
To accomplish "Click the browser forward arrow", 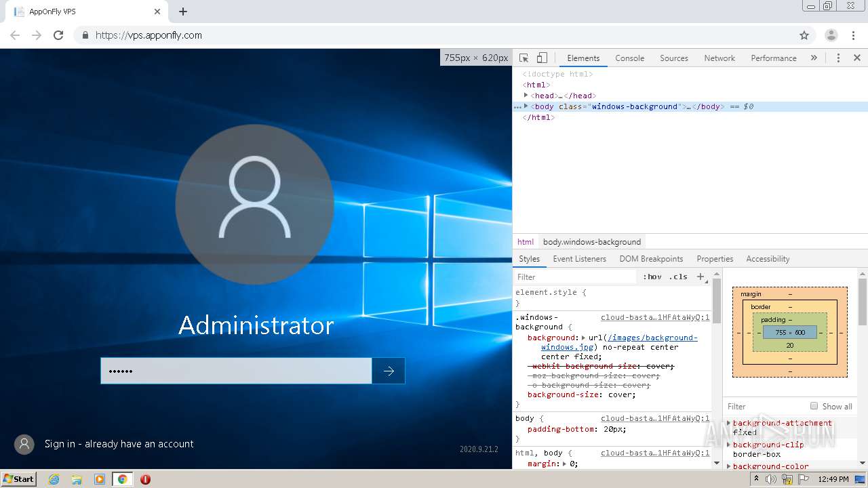I will 37,35.
